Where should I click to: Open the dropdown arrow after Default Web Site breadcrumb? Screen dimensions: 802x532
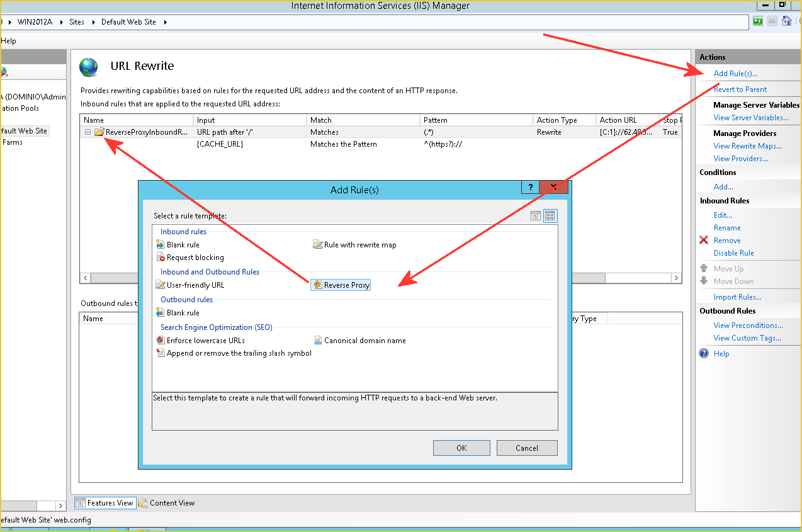[166, 22]
